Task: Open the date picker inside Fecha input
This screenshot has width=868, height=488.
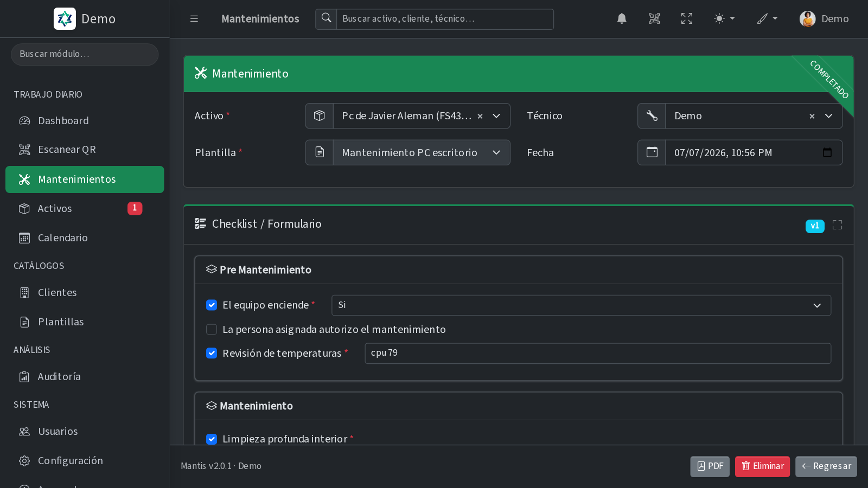Action: [x=827, y=152]
